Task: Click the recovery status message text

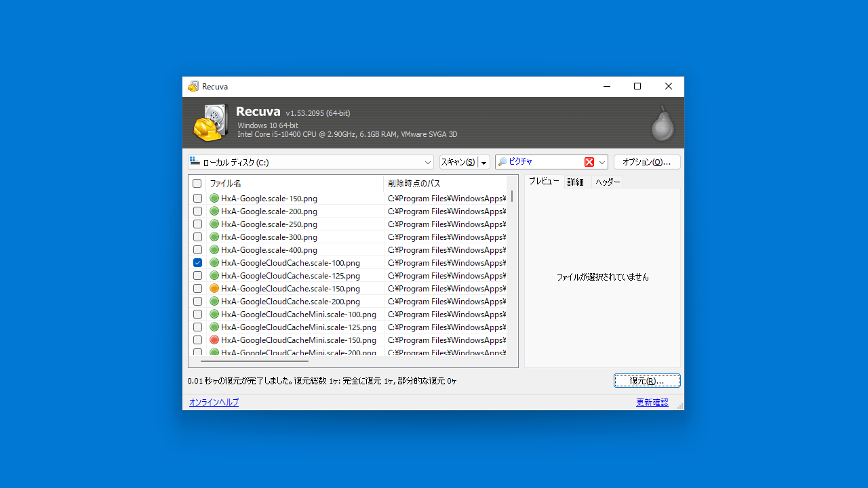Action: [x=322, y=381]
